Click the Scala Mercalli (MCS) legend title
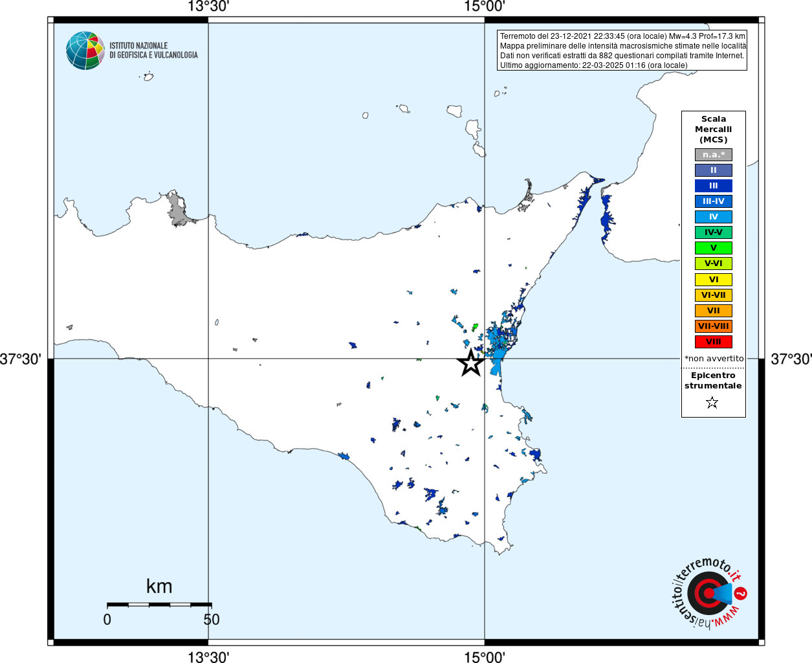 714,129
